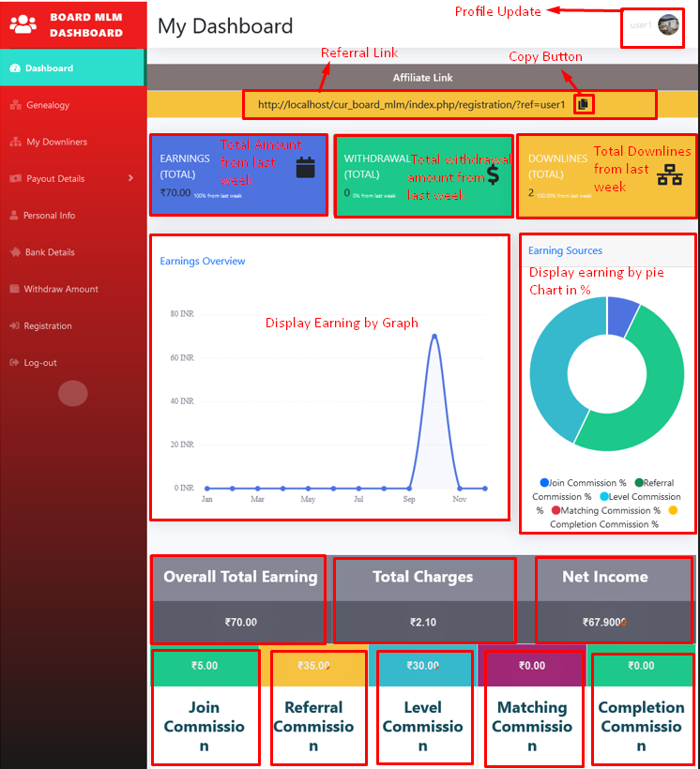The image size is (700, 769).
Task: Collapse sidebar using round toggle button
Action: click(x=72, y=393)
